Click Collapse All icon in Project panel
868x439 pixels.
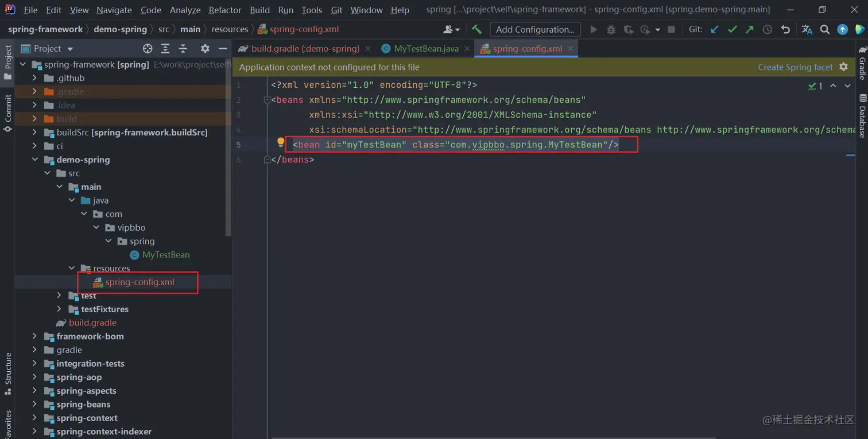pyautogui.click(x=183, y=49)
